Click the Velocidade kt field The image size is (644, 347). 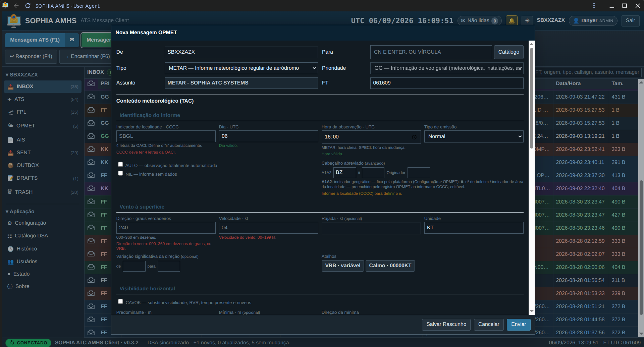[x=269, y=228]
